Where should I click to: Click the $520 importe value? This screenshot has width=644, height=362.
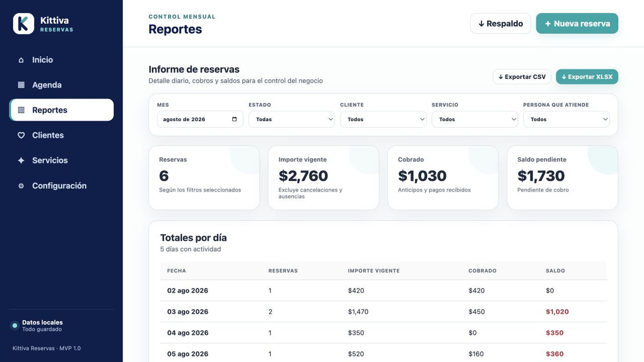coord(356,354)
